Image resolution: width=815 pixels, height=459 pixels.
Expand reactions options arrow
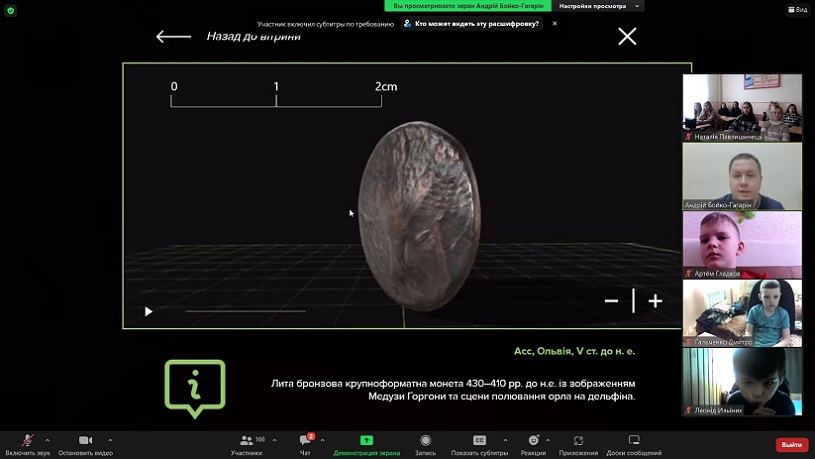pyautogui.click(x=548, y=440)
